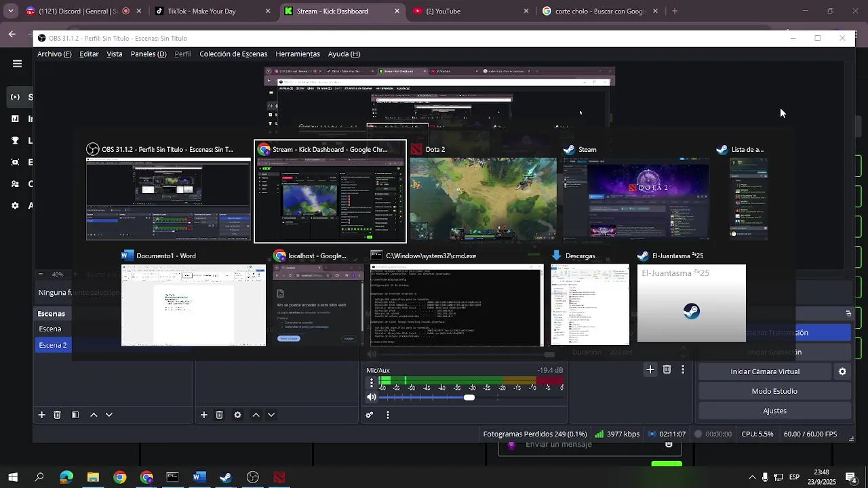Open Ajustes settings button
868x488 pixels.
click(x=774, y=411)
